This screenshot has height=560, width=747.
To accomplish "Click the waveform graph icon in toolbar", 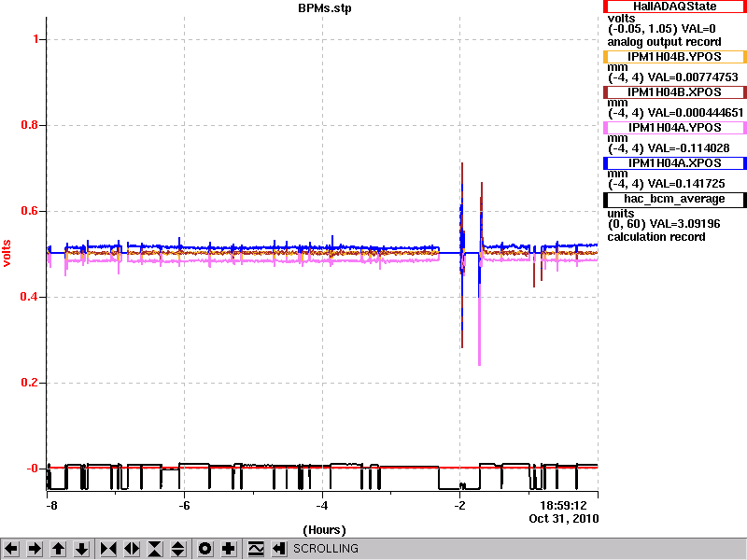I will pyautogui.click(x=256, y=549).
